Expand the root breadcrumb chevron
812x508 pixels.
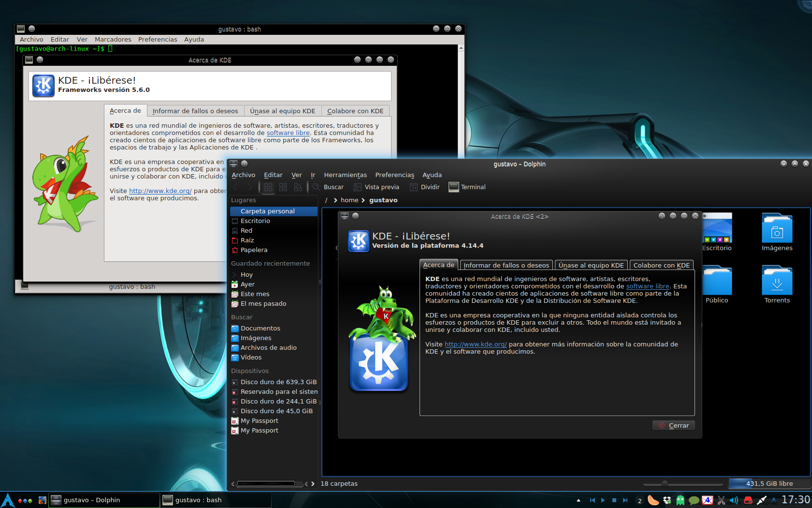(335, 200)
